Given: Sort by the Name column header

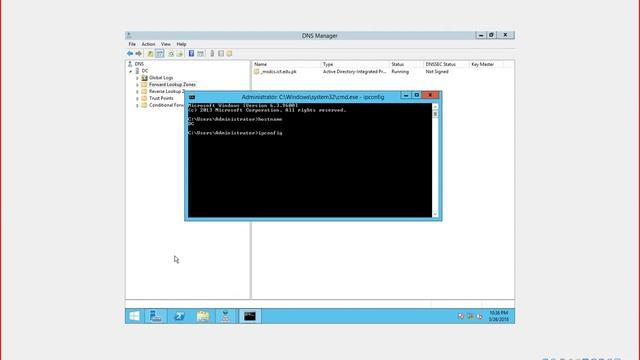Looking at the screenshot, I should coord(286,64).
